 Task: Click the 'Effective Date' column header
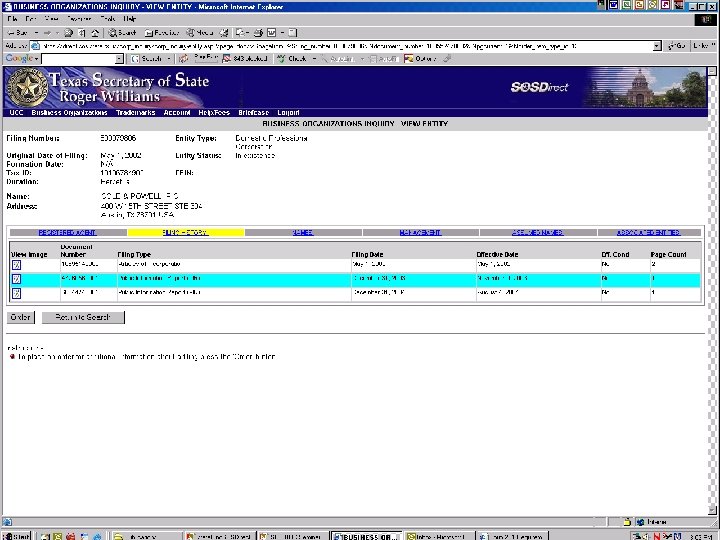(x=497, y=254)
